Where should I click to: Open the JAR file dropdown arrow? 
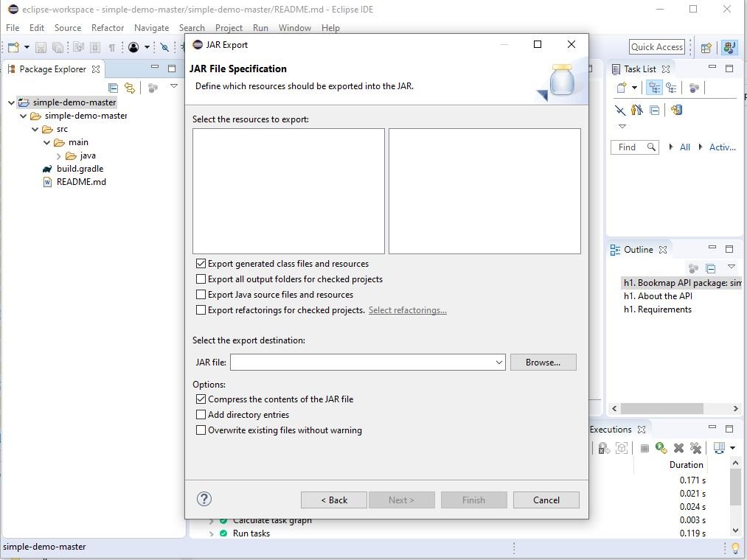(499, 363)
